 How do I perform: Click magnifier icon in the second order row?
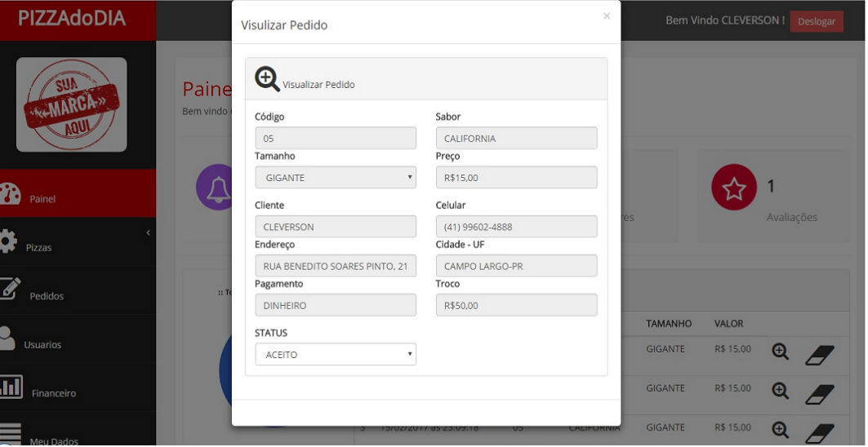pos(780,391)
